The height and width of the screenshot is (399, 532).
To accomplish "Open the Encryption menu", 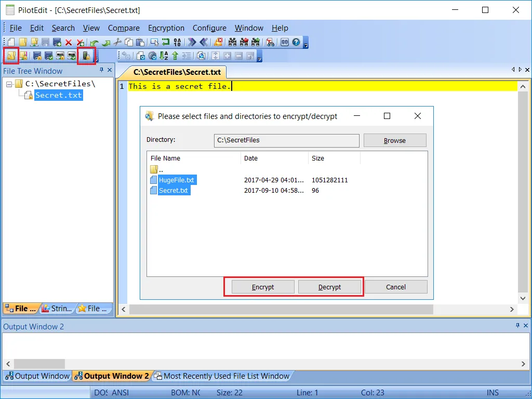I will tap(166, 28).
